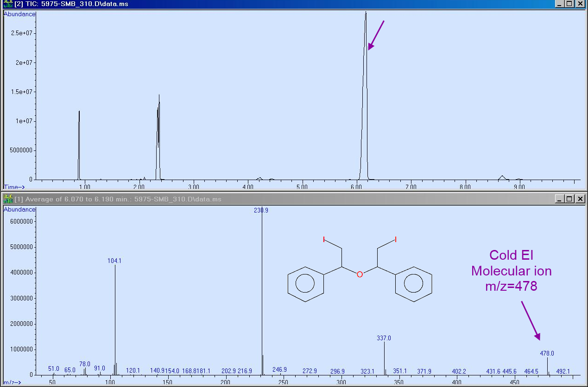The image size is (588, 387).
Task: Select the fragment peak labeled 337.0
Action: [384, 356]
